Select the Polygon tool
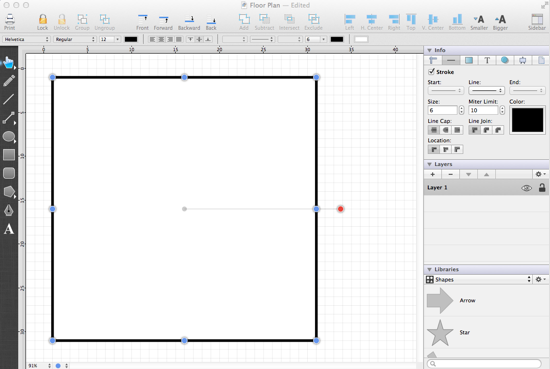 pos(9,192)
